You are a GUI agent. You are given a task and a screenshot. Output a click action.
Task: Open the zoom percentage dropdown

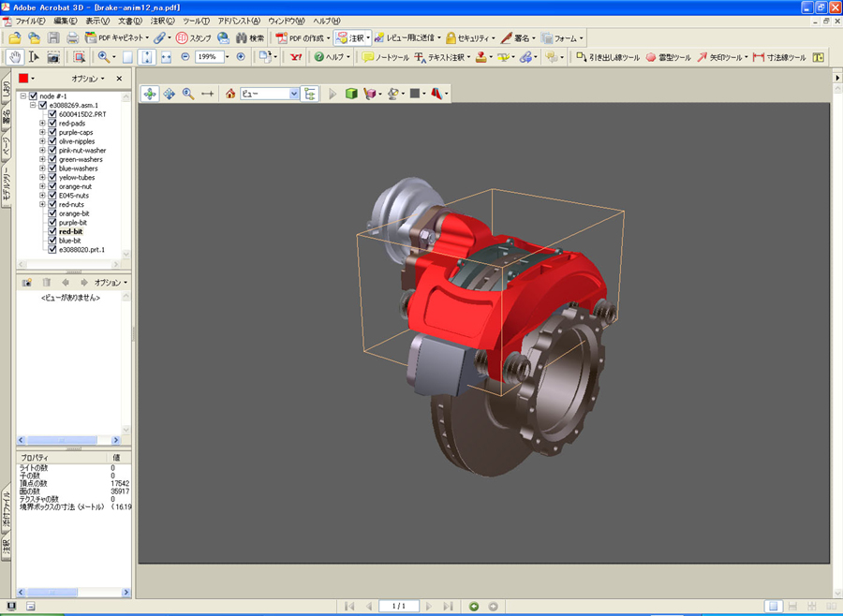tap(226, 57)
